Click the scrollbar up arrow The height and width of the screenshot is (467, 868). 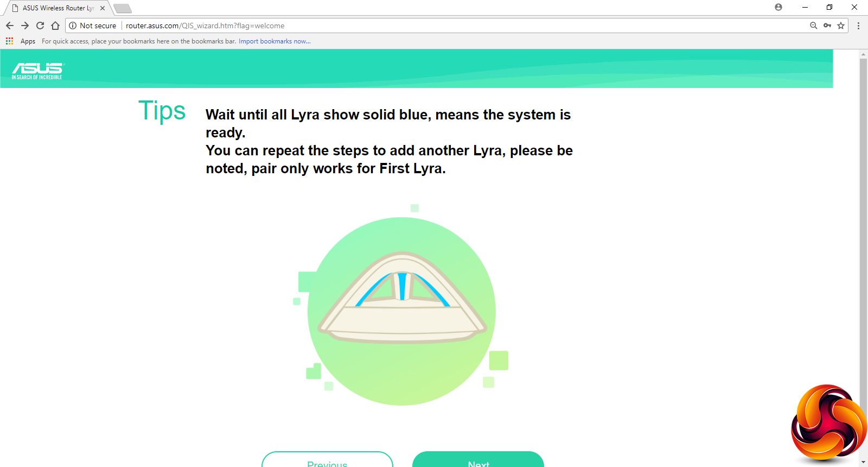pyautogui.click(x=863, y=54)
